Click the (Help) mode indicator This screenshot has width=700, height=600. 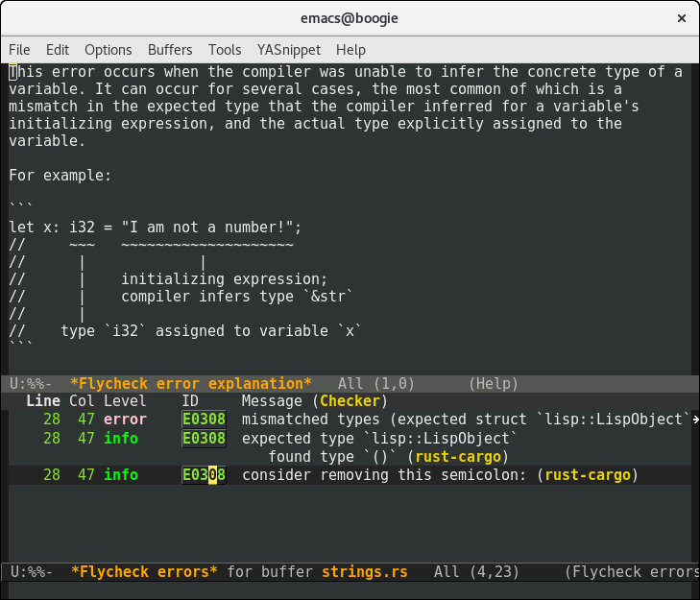pos(494,383)
